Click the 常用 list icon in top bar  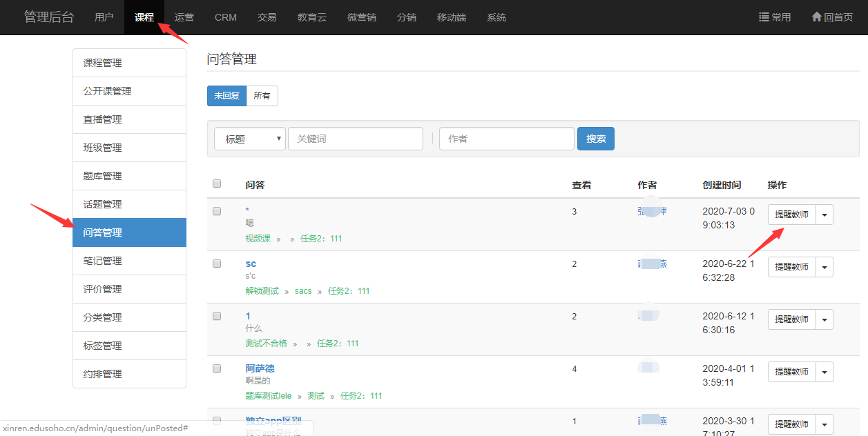(x=764, y=17)
